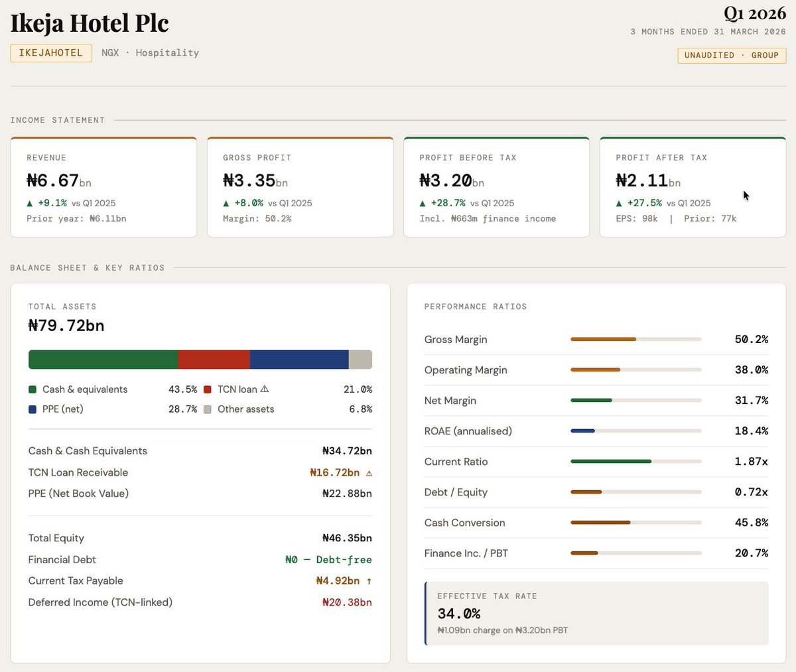Image resolution: width=796 pixels, height=672 pixels.
Task: Click the Net Margin progress bar
Action: pyautogui.click(x=636, y=401)
